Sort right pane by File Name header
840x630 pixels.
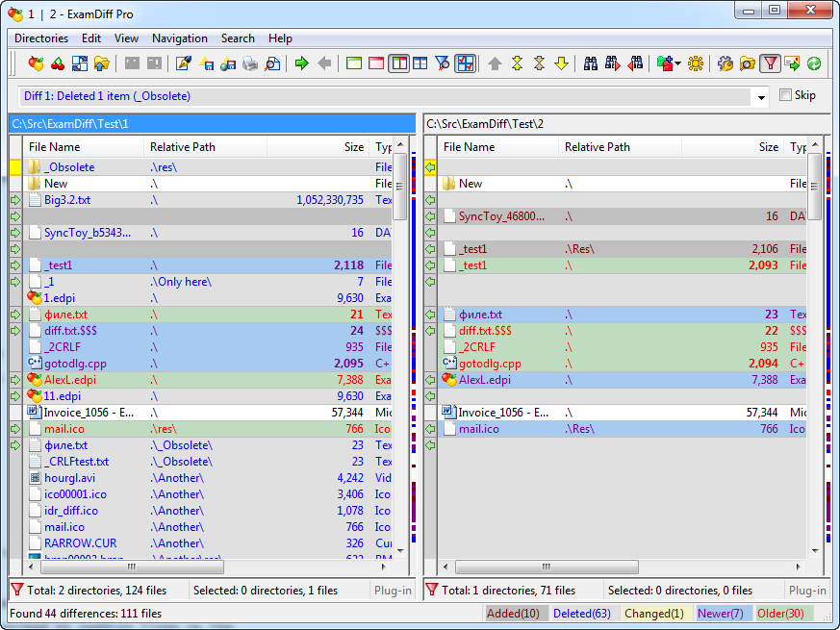(497, 147)
